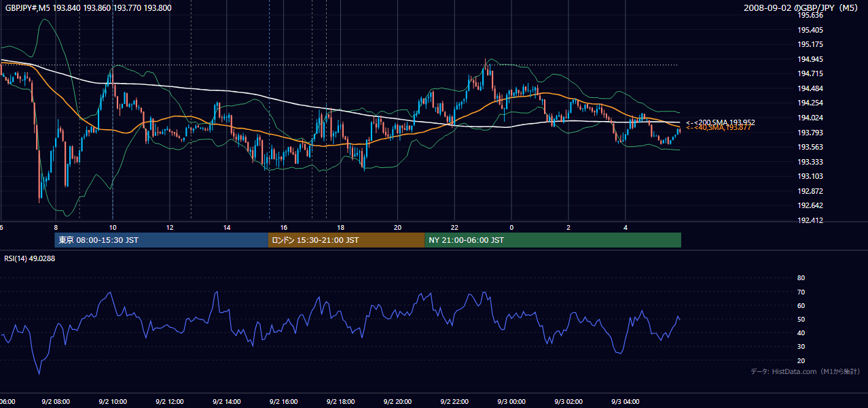Click the 195.405 price axis label
The height and width of the screenshot is (408, 868).
(810, 30)
